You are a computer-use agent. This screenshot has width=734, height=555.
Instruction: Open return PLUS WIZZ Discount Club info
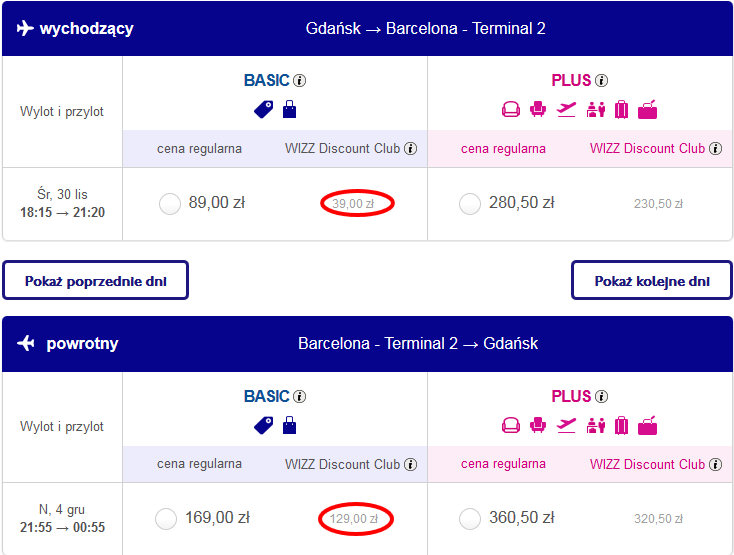click(715, 464)
